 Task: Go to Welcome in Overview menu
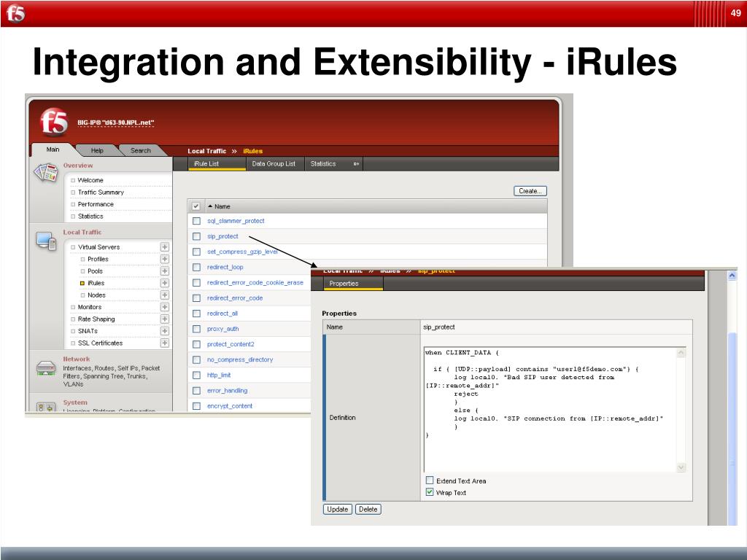point(90,180)
